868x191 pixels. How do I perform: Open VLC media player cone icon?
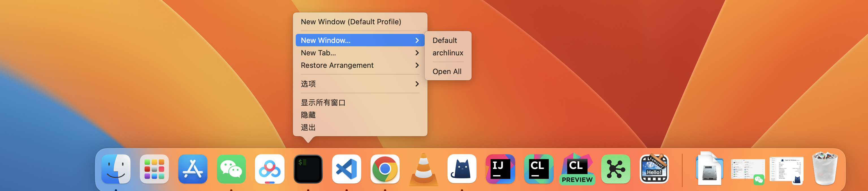[423, 169]
